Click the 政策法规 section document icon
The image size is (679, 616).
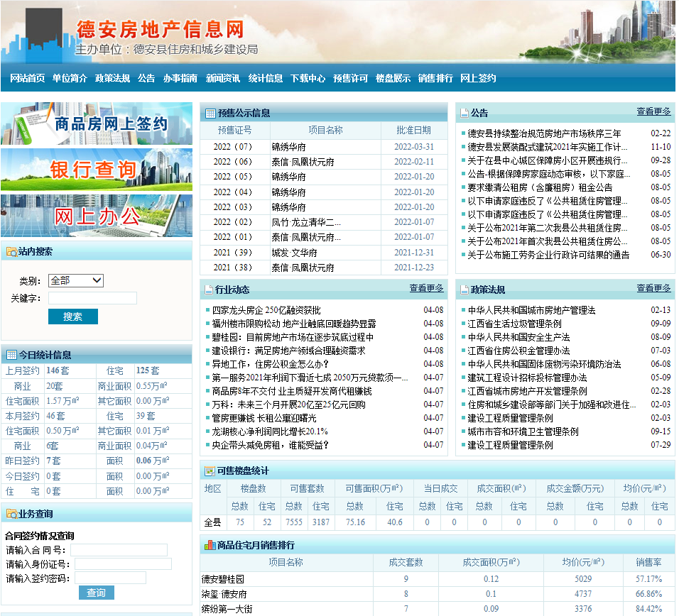(x=465, y=290)
